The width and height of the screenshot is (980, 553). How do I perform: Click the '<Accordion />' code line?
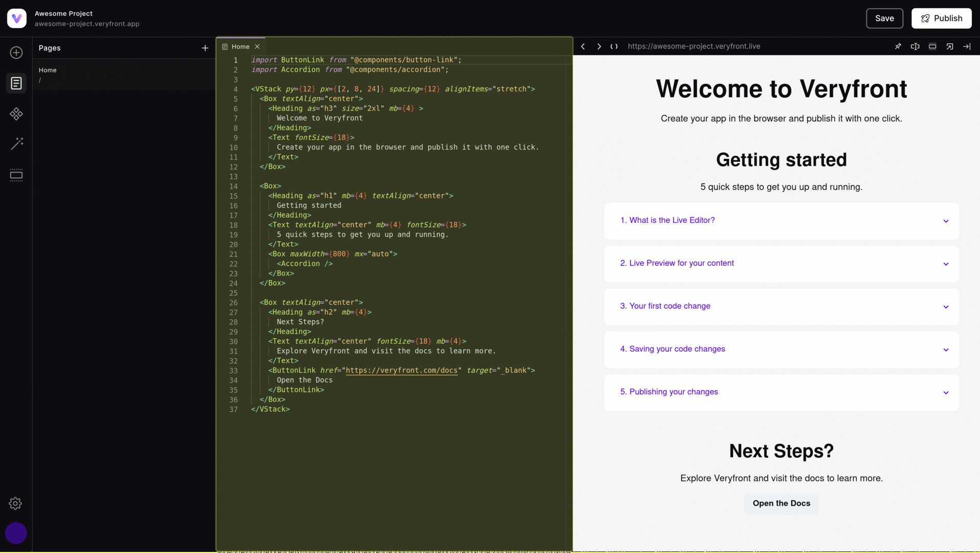pyautogui.click(x=305, y=264)
